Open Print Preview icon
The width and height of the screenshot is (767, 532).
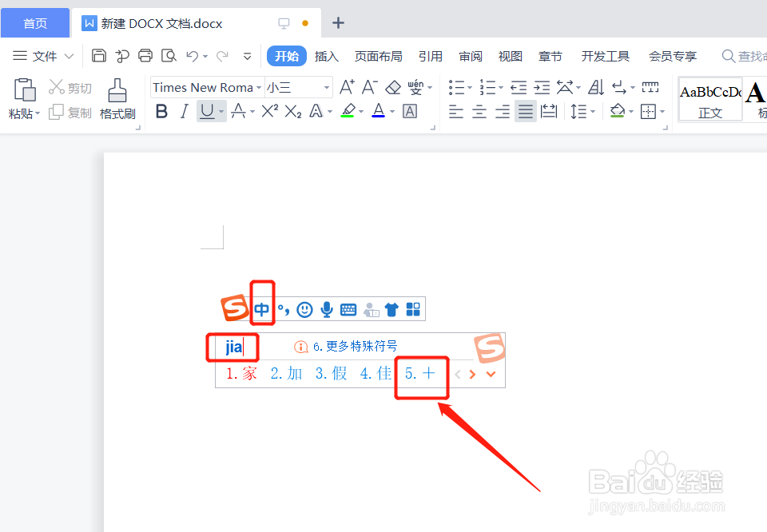pos(169,56)
